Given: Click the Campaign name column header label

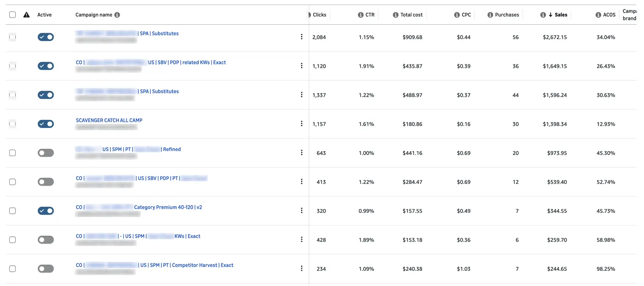Looking at the screenshot, I should point(94,15).
